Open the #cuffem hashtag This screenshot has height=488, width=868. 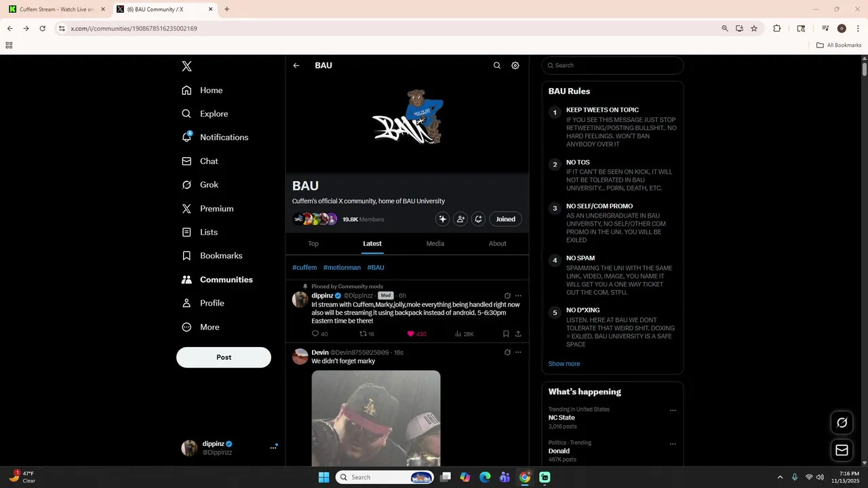click(x=304, y=268)
